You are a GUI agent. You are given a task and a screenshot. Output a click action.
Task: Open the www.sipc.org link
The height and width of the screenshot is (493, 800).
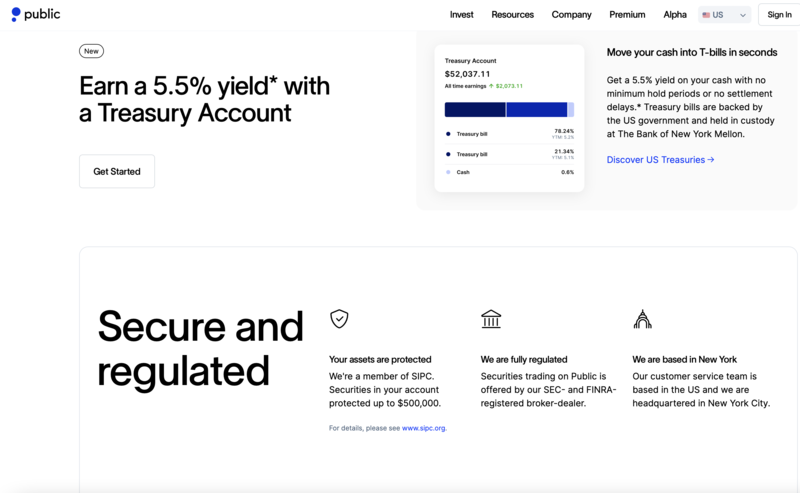(x=424, y=428)
